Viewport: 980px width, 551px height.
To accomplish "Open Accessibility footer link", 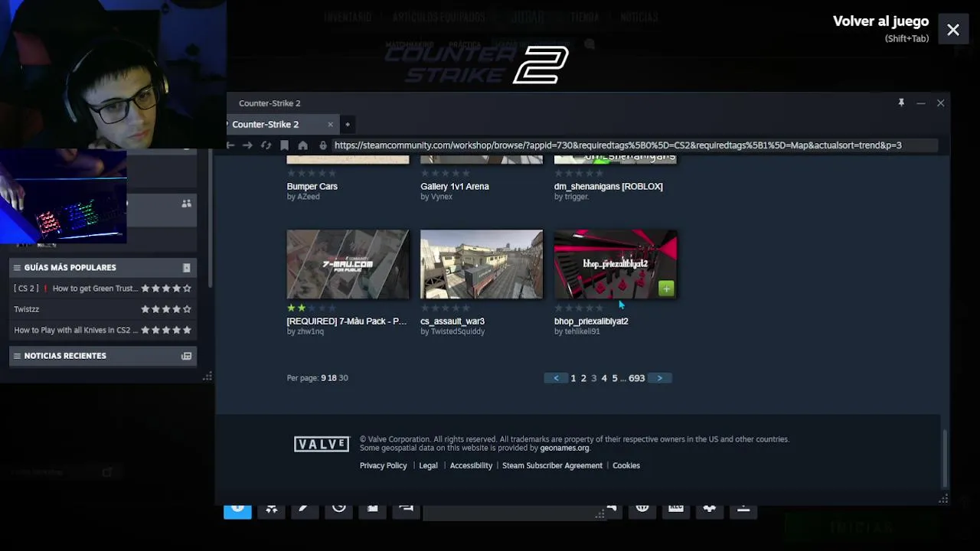I will pyautogui.click(x=471, y=465).
